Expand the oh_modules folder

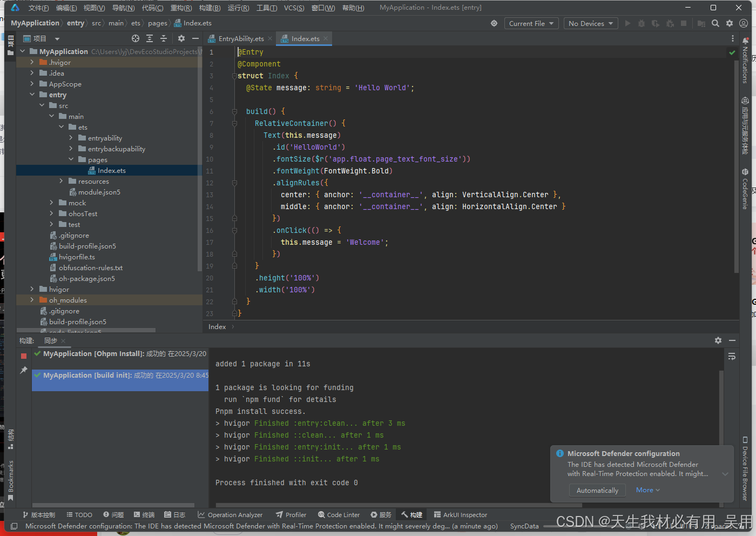coord(32,300)
